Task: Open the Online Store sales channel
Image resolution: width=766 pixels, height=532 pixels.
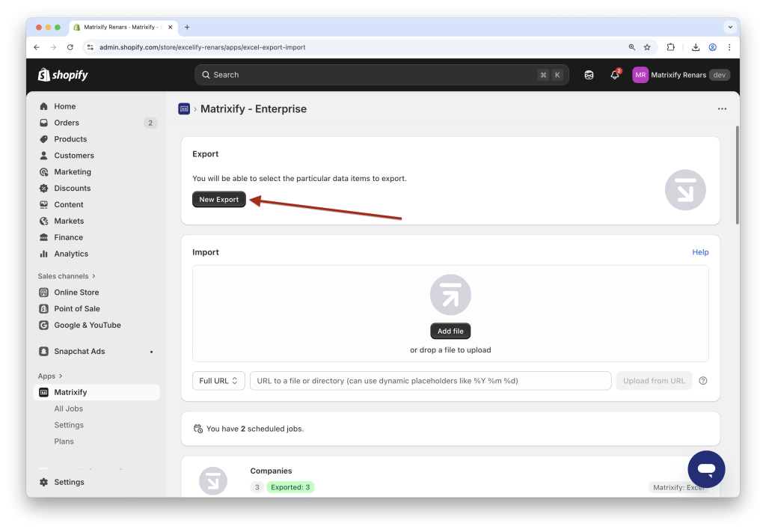Action: click(77, 292)
